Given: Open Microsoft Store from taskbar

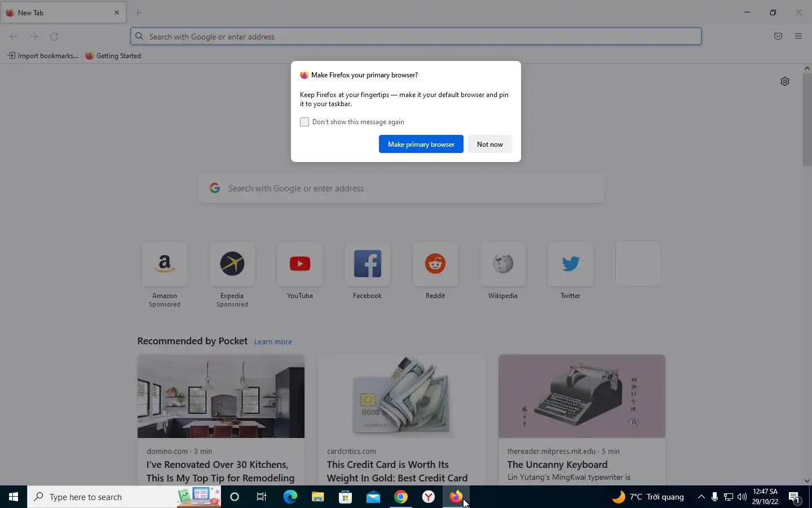Looking at the screenshot, I should [345, 497].
